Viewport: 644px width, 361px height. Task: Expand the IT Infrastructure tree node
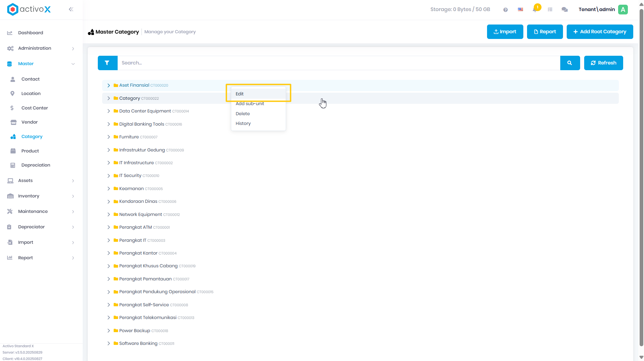[x=109, y=163]
